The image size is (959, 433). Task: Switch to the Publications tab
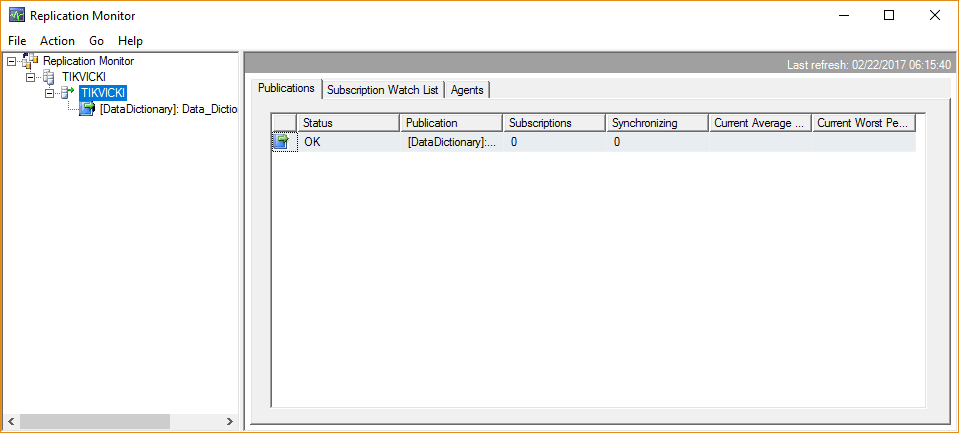point(286,88)
